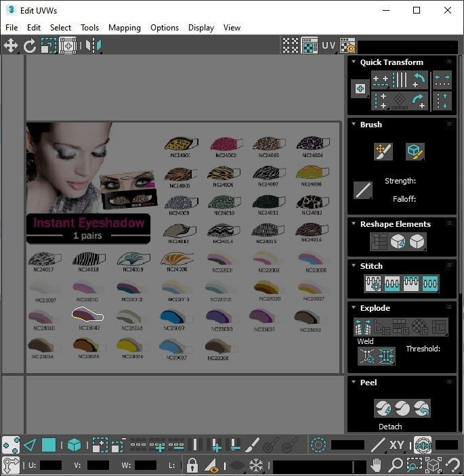Toggle Freeze Selected snowflake icon
This screenshot has height=476, width=464.
(256, 465)
